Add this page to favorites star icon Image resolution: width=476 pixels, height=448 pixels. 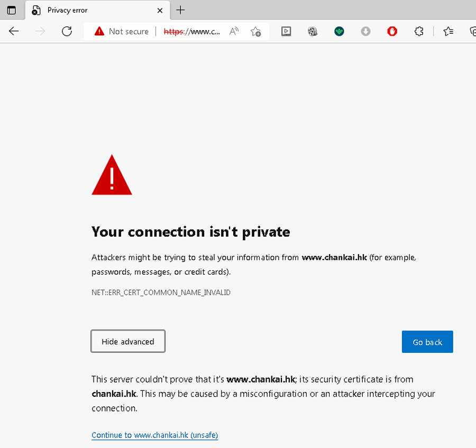pyautogui.click(x=256, y=31)
